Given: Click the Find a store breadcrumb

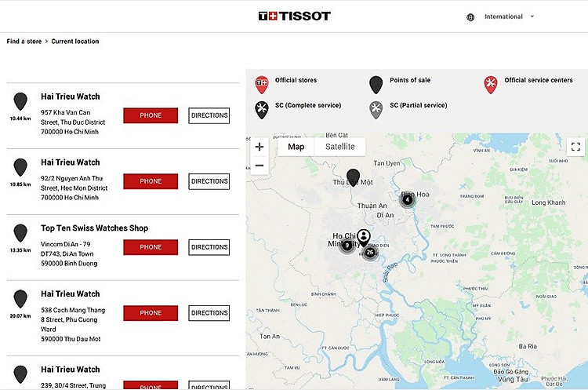Looking at the screenshot, I should coord(23,42).
